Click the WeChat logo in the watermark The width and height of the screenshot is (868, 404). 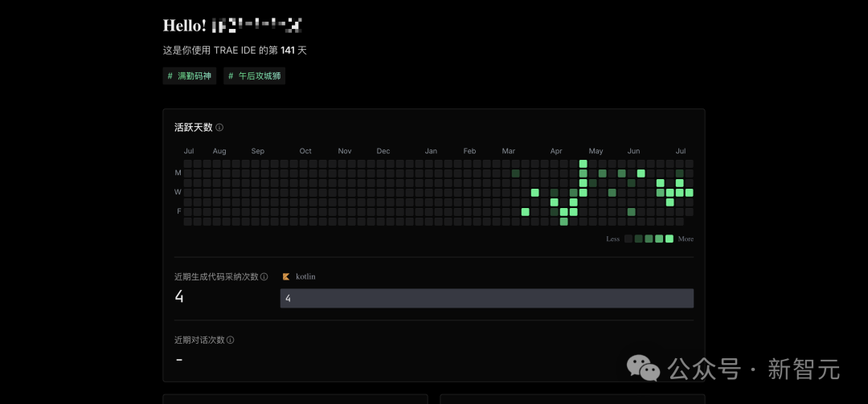coord(643,368)
